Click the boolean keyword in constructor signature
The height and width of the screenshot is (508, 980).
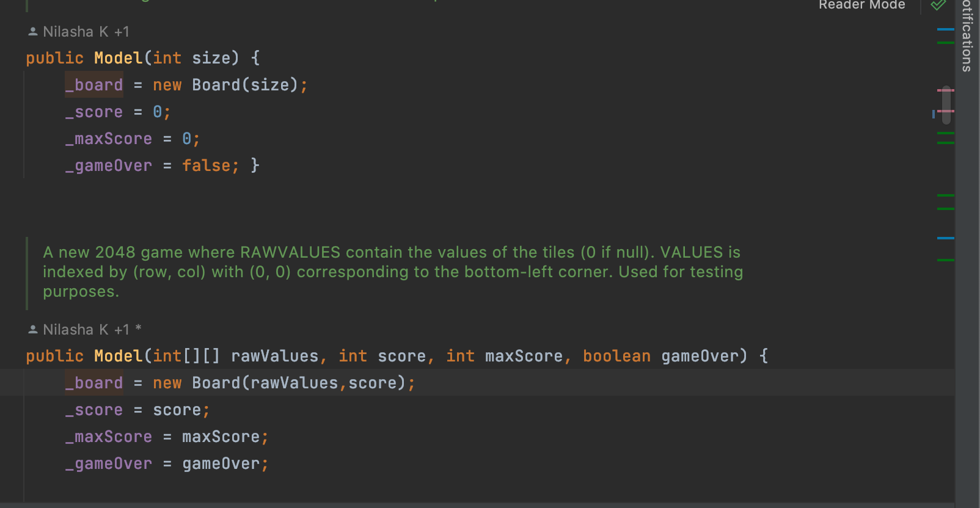pyautogui.click(x=616, y=356)
